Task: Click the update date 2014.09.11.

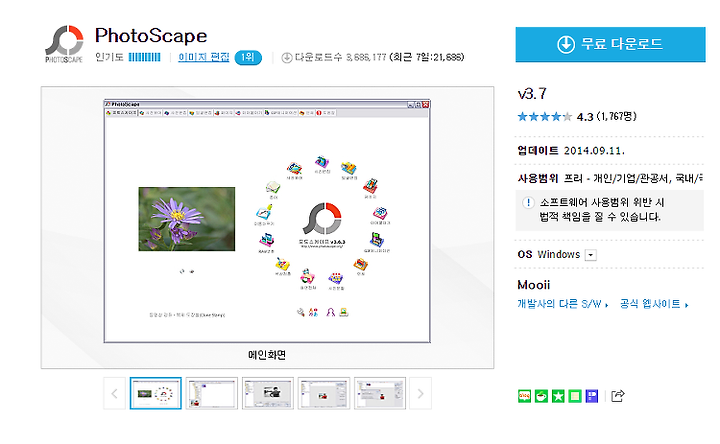Action: click(594, 151)
